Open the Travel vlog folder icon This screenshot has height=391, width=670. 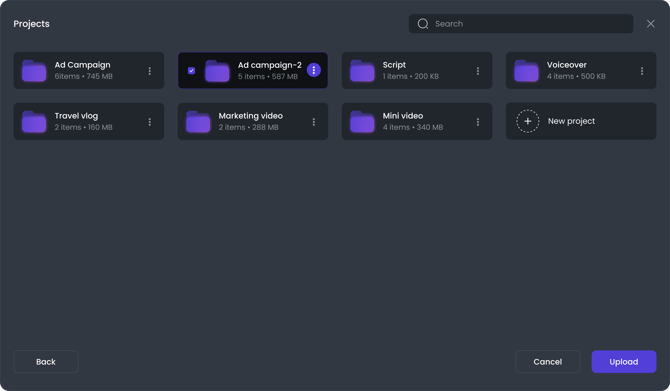pos(34,122)
